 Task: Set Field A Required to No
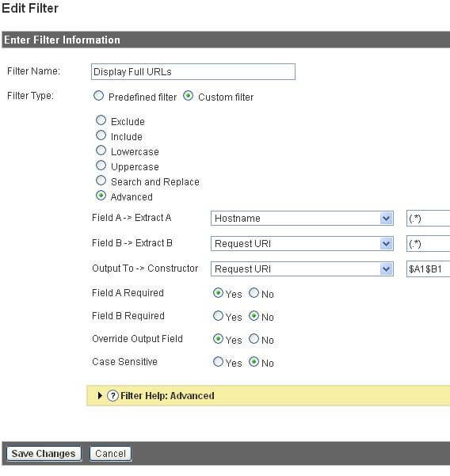[254, 293]
